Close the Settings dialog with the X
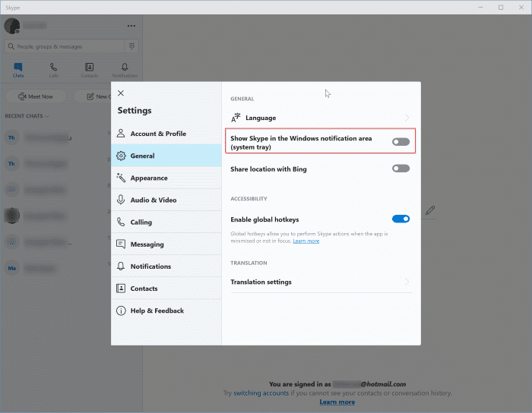532x413 pixels. (x=121, y=93)
